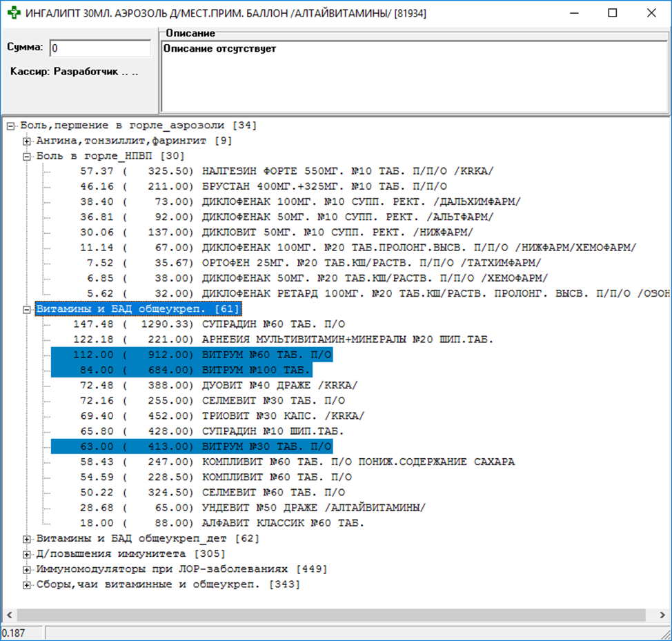The height and width of the screenshot is (641, 672).
Task: Collapse the 'Витамины и БАД общеукреп. [61]' node
Action: click(x=27, y=309)
